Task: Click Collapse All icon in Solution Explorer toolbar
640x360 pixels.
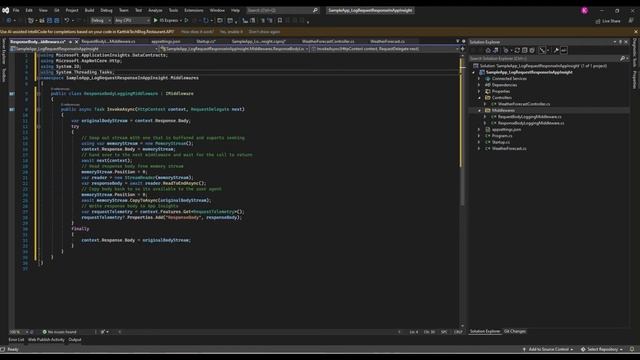Action: (525, 50)
